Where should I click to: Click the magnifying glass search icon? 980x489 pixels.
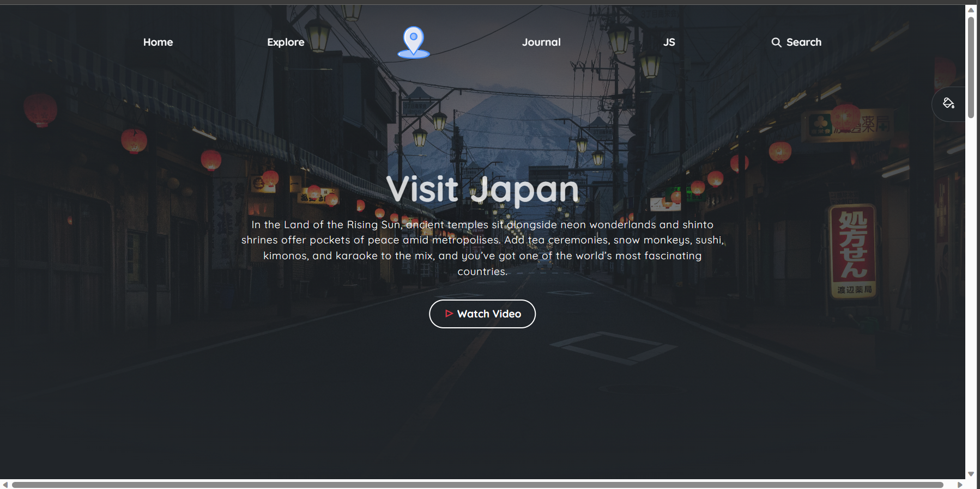(776, 42)
